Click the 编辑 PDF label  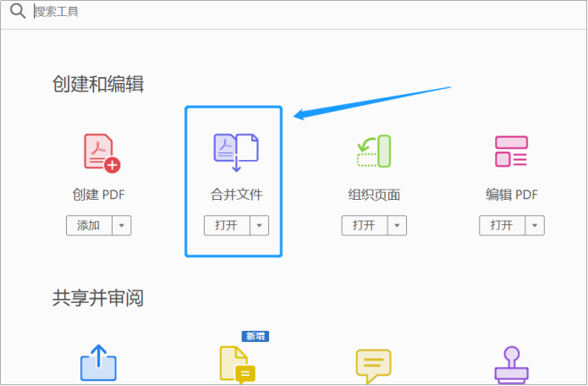(512, 195)
